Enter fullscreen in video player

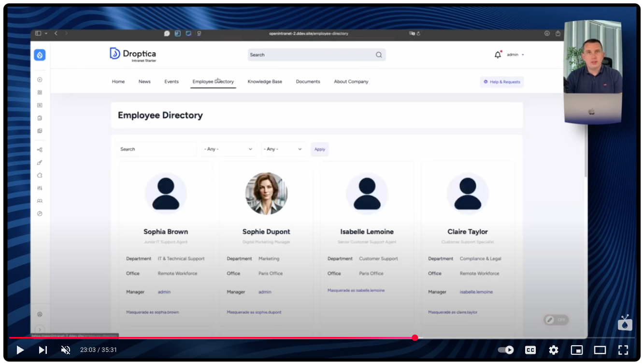(623, 350)
